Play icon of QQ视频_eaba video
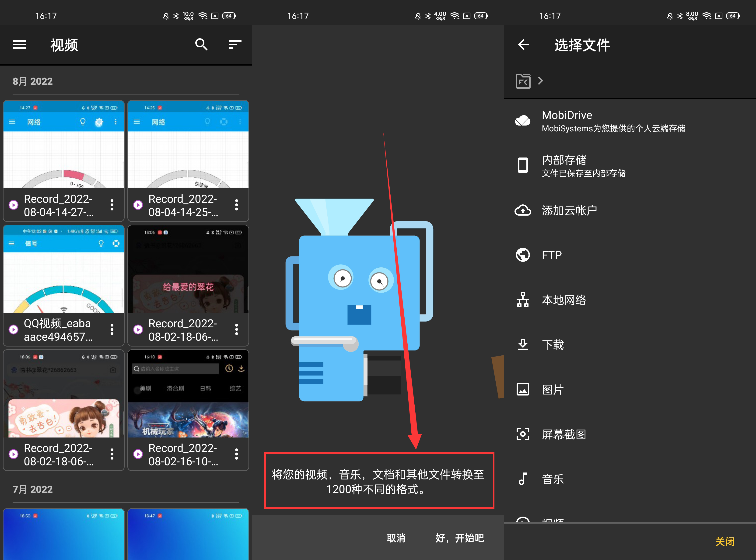Screen dimensions: 756x560 (x=14, y=329)
